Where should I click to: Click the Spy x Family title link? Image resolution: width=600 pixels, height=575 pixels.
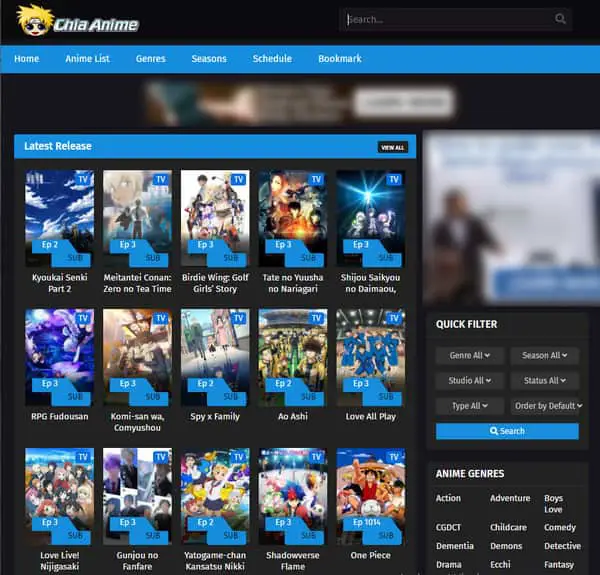(x=215, y=416)
